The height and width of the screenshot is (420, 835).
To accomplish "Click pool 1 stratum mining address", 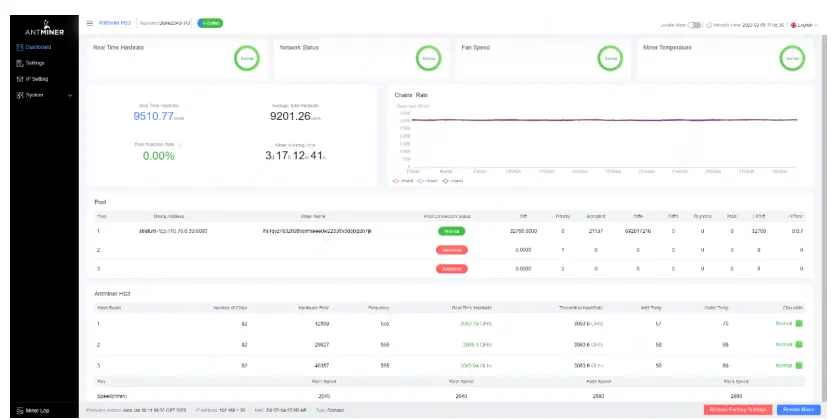I will [173, 231].
